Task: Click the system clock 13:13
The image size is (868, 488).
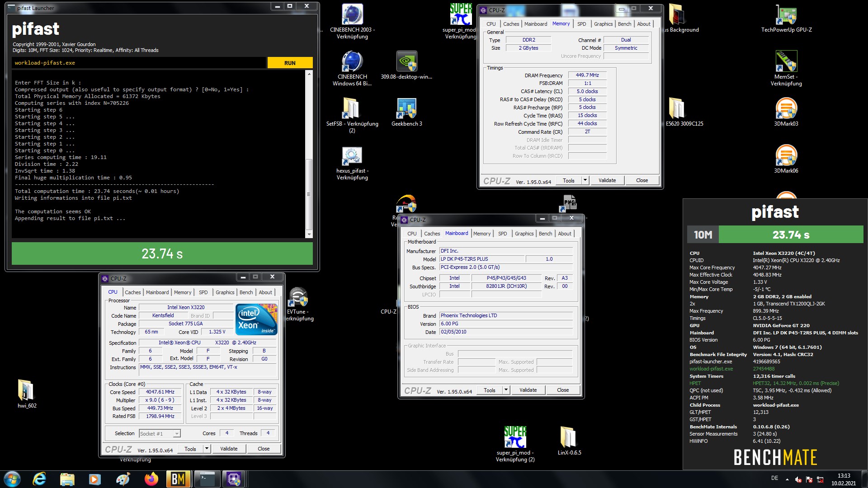Action: 844,476
